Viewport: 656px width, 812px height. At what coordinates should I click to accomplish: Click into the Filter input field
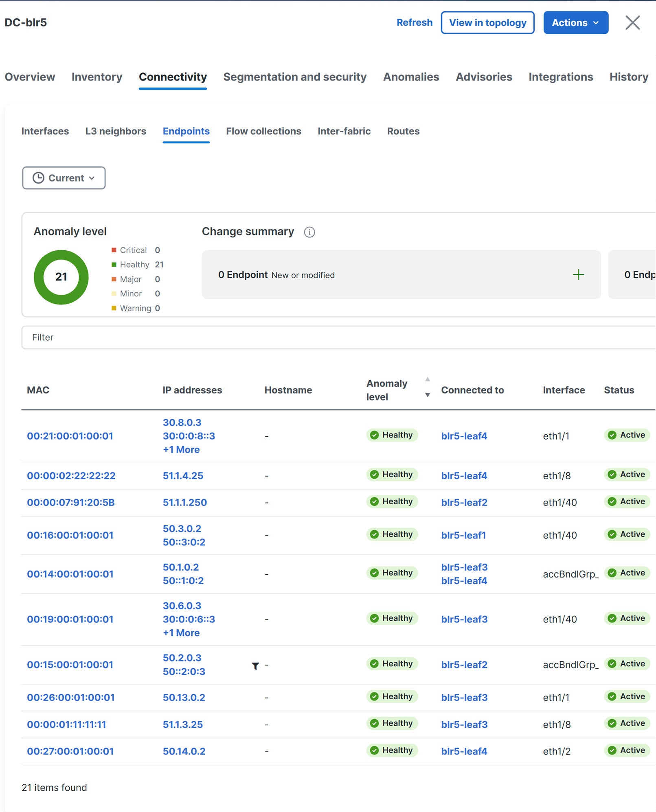click(x=339, y=337)
